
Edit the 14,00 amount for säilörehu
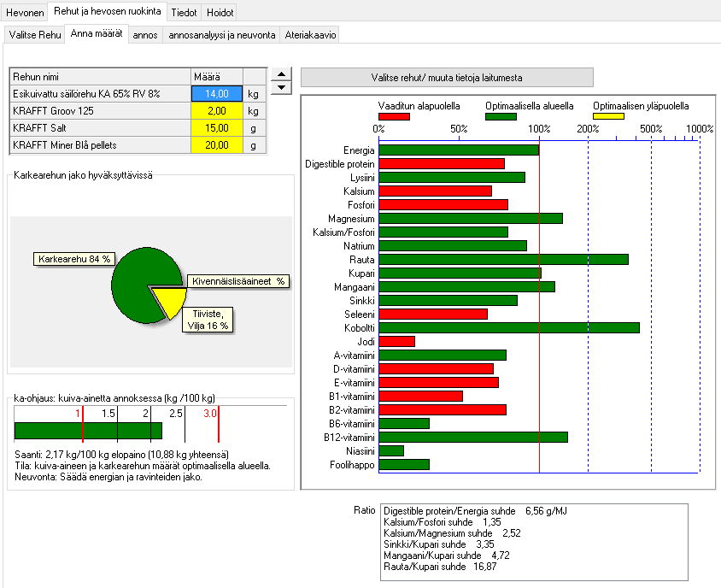[218, 94]
